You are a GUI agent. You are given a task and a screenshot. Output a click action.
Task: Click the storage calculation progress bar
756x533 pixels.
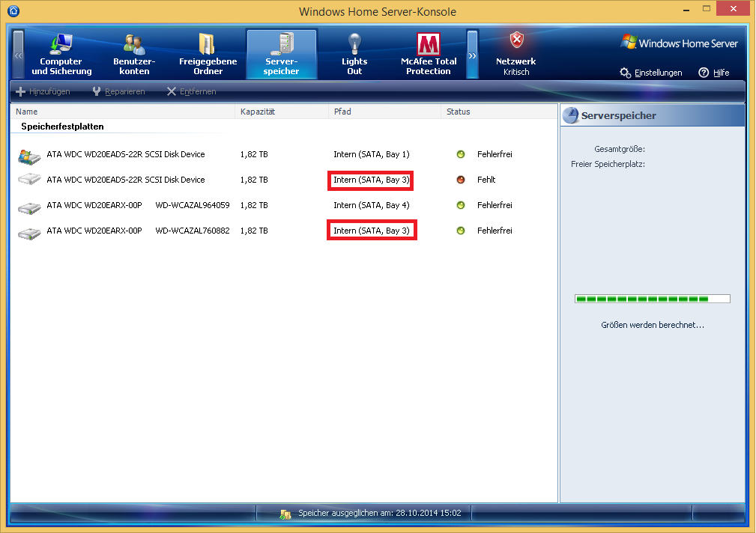653,299
